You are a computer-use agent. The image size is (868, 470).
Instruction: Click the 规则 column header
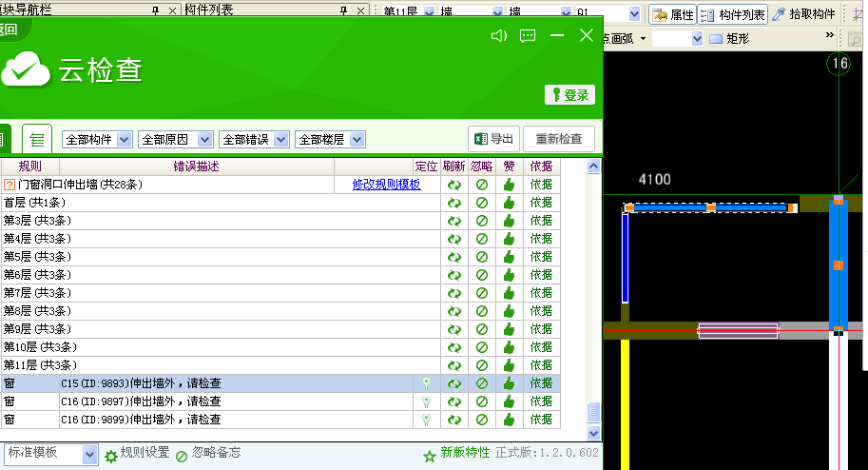[29, 166]
